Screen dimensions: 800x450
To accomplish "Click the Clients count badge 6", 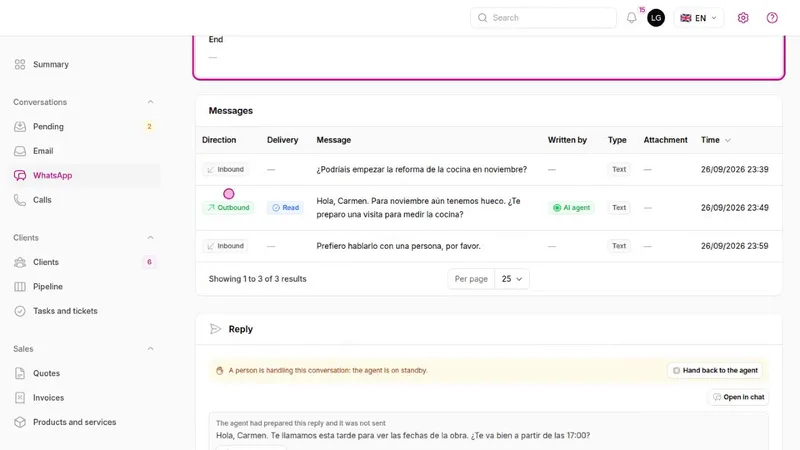I will 149,262.
